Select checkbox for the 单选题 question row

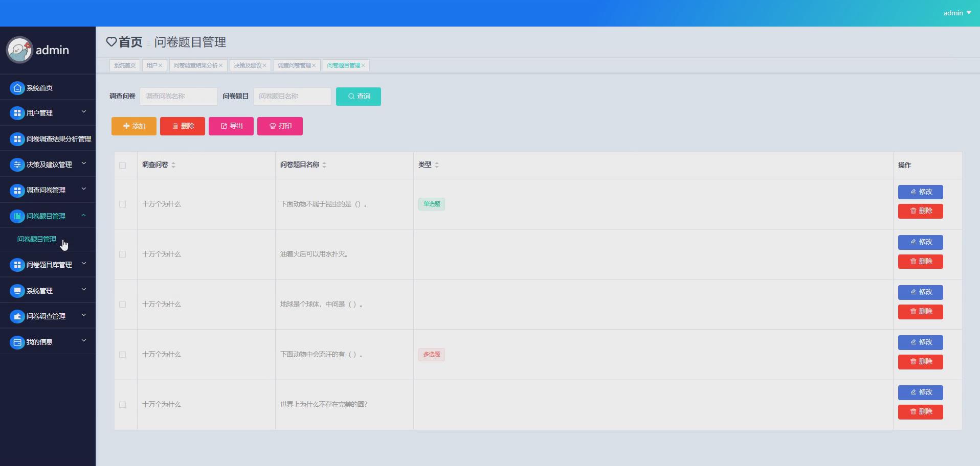click(x=122, y=204)
